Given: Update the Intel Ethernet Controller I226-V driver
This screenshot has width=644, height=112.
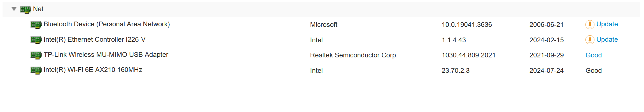Looking at the screenshot, I should pyautogui.click(x=607, y=39).
